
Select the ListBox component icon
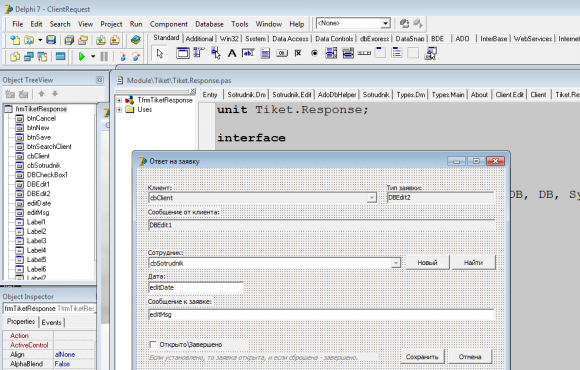coord(331,53)
